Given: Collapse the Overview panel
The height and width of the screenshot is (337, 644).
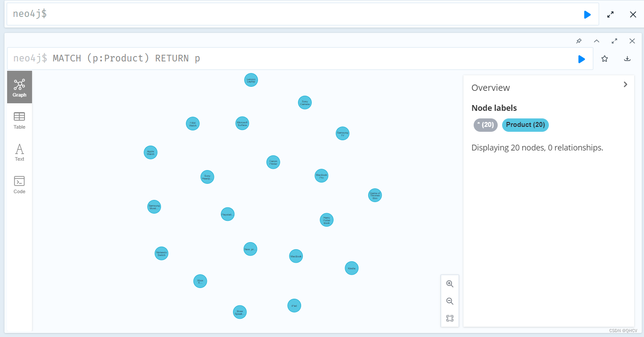Looking at the screenshot, I should click(x=625, y=84).
